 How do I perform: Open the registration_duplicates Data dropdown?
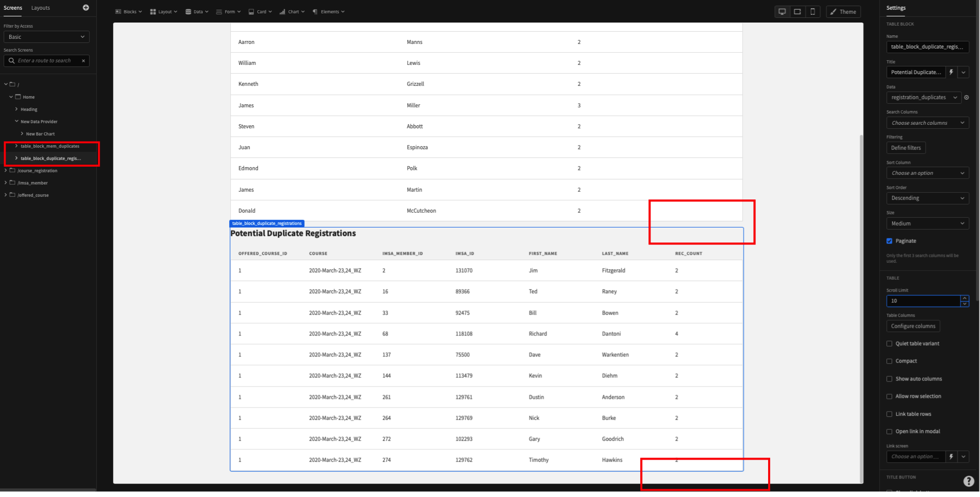923,97
